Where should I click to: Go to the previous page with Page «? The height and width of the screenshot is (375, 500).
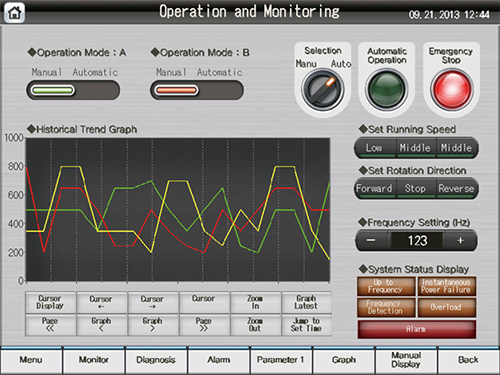pyautogui.click(x=50, y=325)
